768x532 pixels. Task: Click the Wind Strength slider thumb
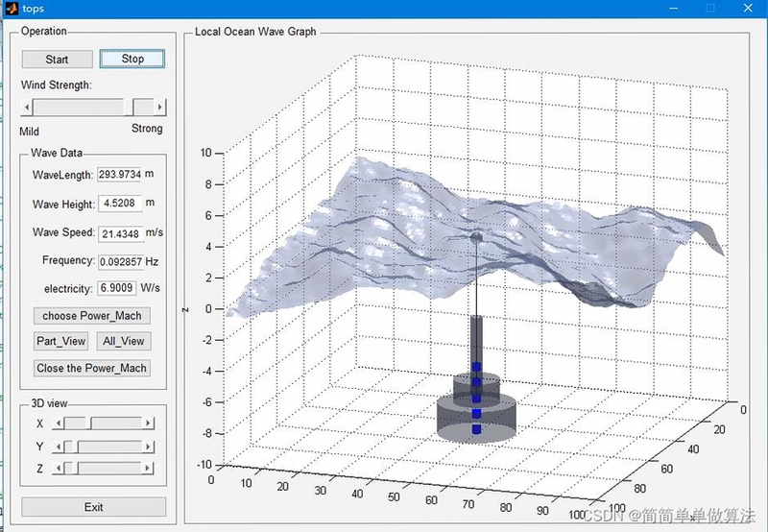129,107
